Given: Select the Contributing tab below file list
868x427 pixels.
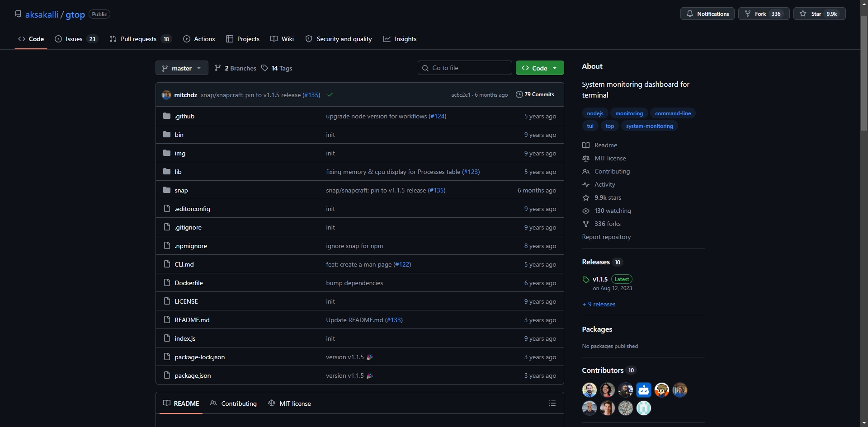Looking at the screenshot, I should tap(233, 404).
